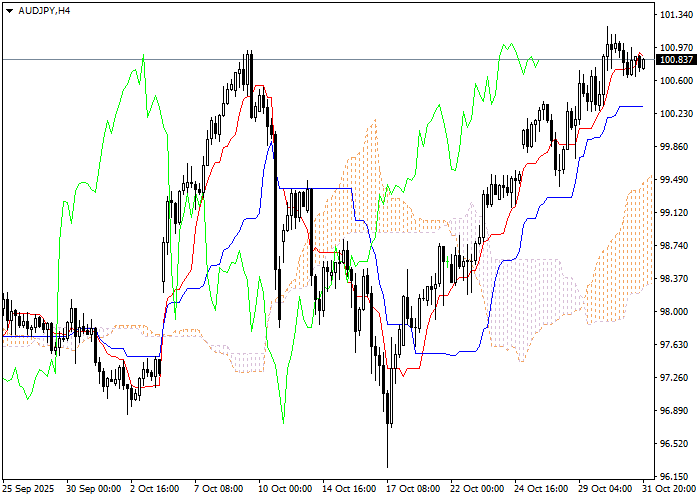
Task: Click the 98.000 price scale value
Action: (x=676, y=312)
